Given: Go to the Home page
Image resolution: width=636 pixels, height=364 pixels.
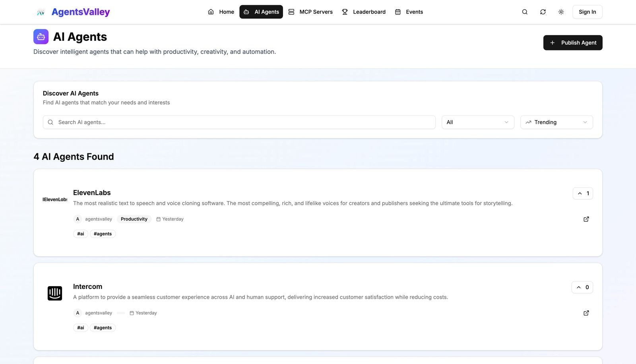Looking at the screenshot, I should pyautogui.click(x=221, y=12).
